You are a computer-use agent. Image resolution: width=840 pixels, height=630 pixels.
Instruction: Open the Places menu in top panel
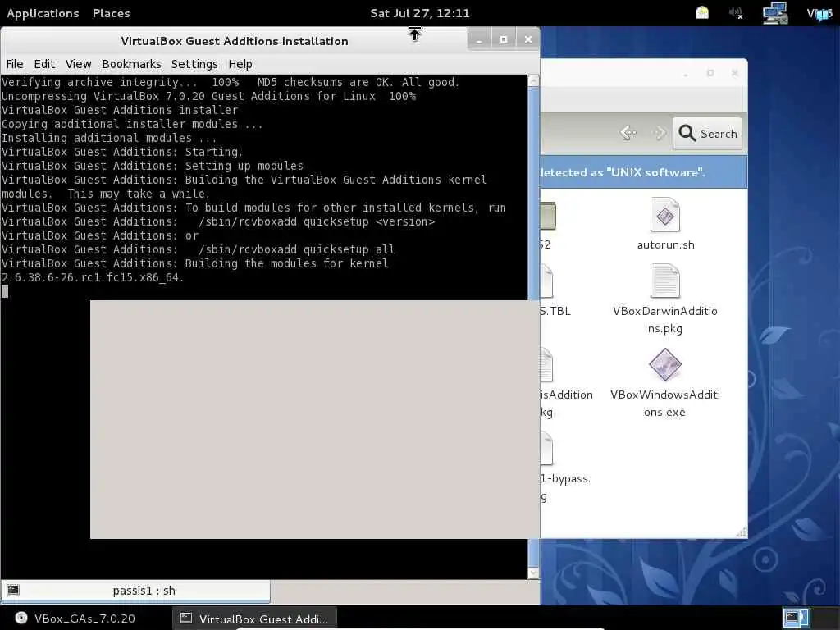111,13
